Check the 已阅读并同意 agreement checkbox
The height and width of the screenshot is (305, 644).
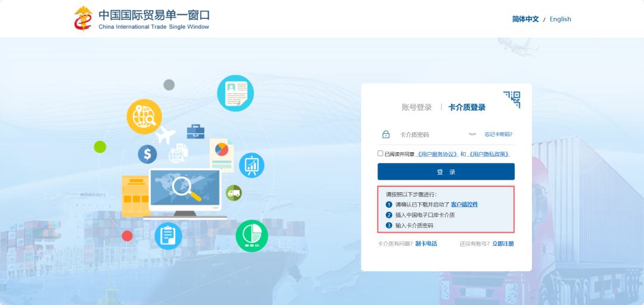click(380, 153)
